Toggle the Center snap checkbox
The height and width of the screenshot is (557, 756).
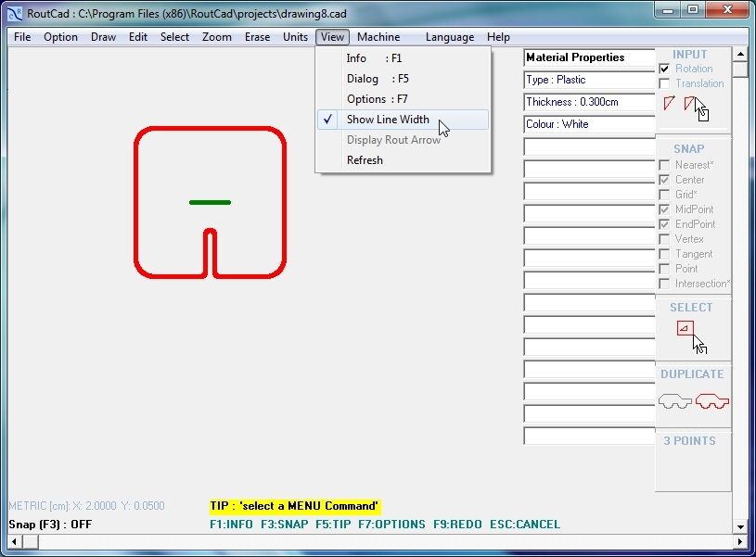(664, 180)
